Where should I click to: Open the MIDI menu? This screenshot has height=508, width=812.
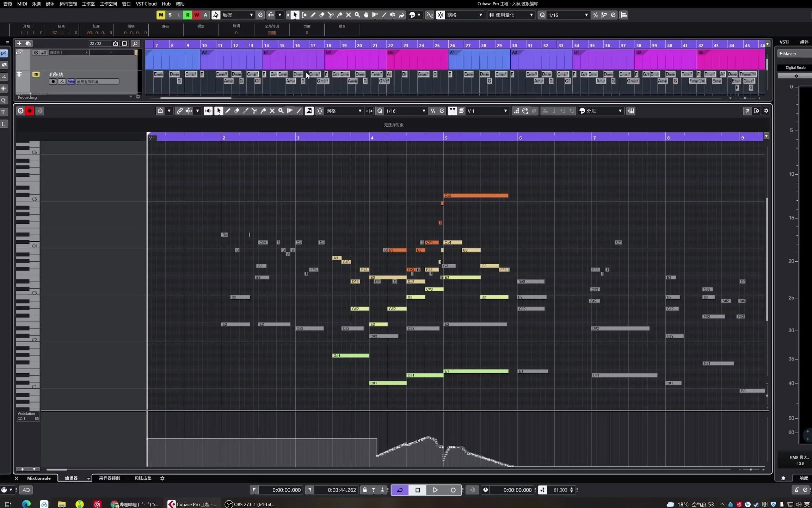22,4
